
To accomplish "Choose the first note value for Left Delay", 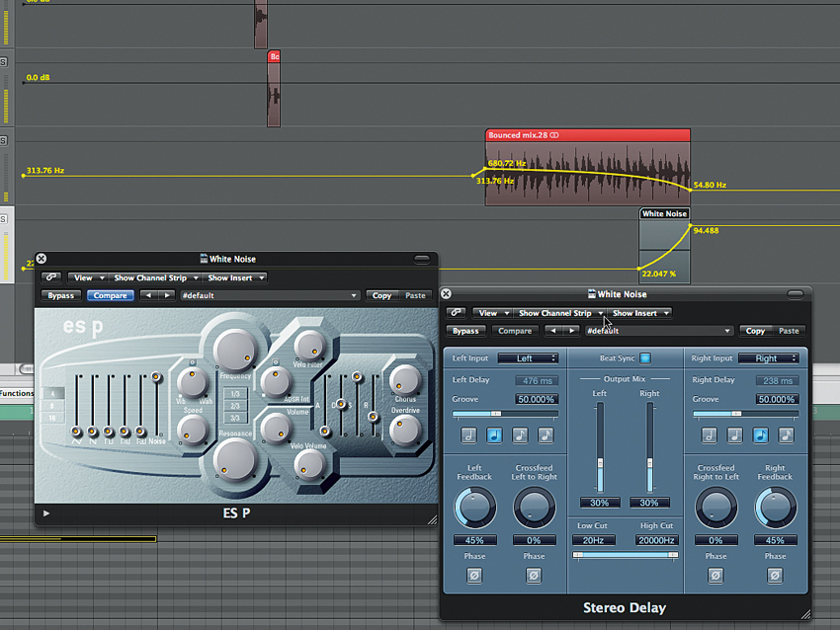I will [x=468, y=435].
